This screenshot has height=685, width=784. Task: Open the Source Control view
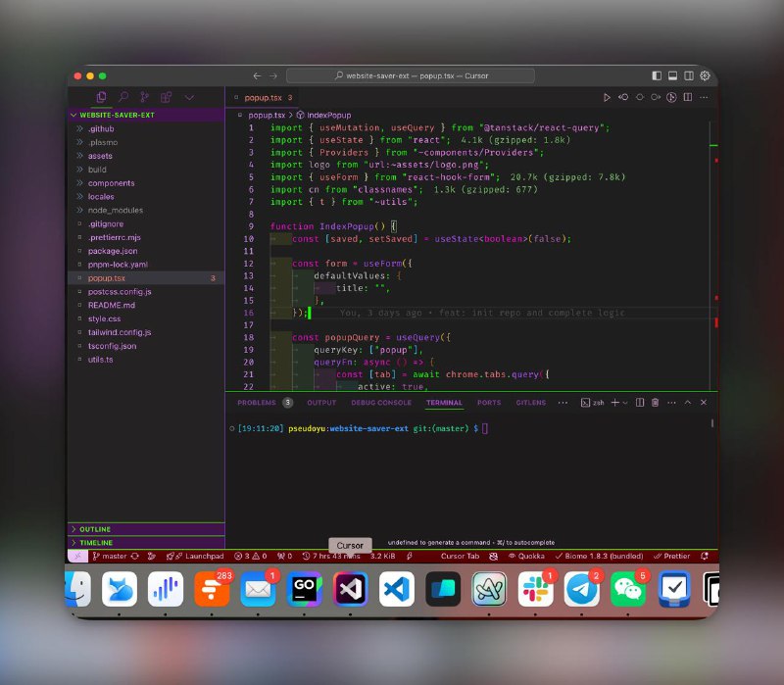tap(145, 98)
